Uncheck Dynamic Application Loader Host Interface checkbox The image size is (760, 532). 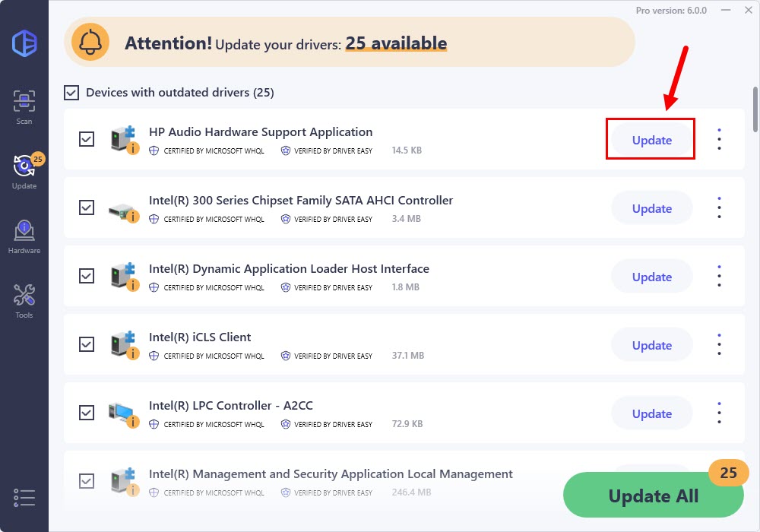87,276
